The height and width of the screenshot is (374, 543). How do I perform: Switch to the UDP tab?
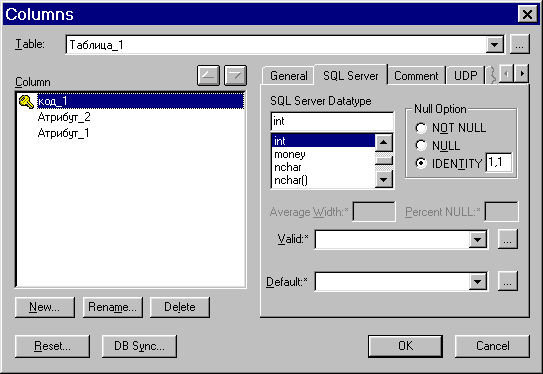tap(465, 76)
